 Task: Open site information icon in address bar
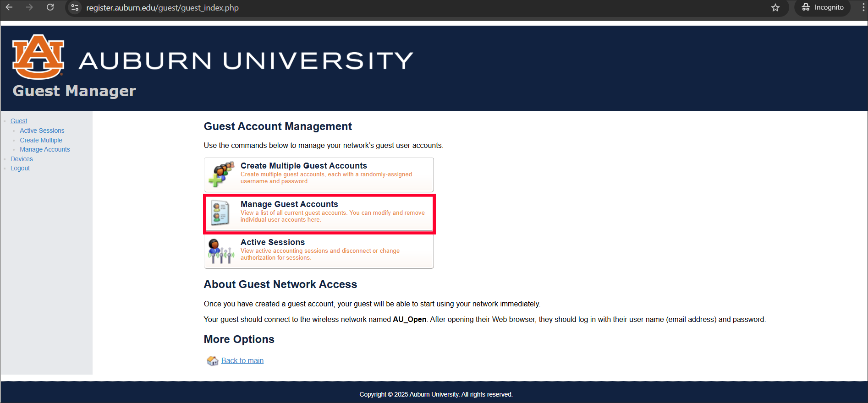point(75,7)
